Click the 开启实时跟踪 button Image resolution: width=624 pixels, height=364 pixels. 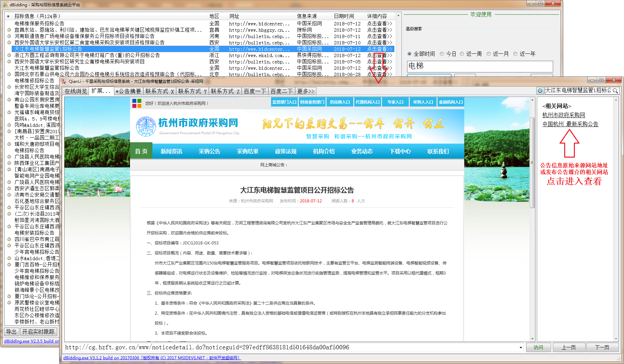pos(38,332)
